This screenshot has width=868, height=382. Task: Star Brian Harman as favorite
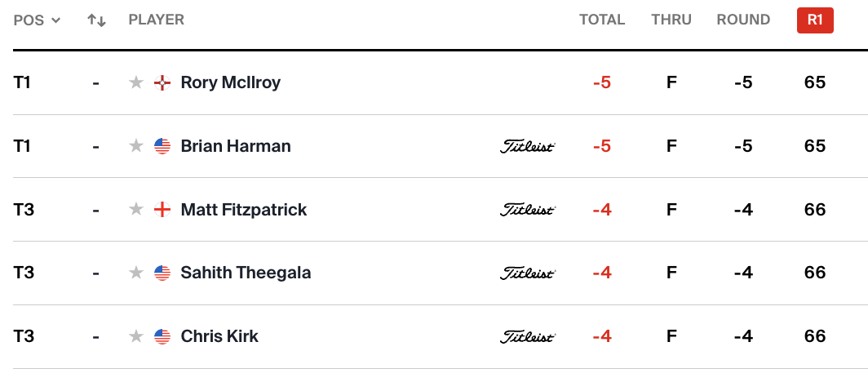coord(136,146)
